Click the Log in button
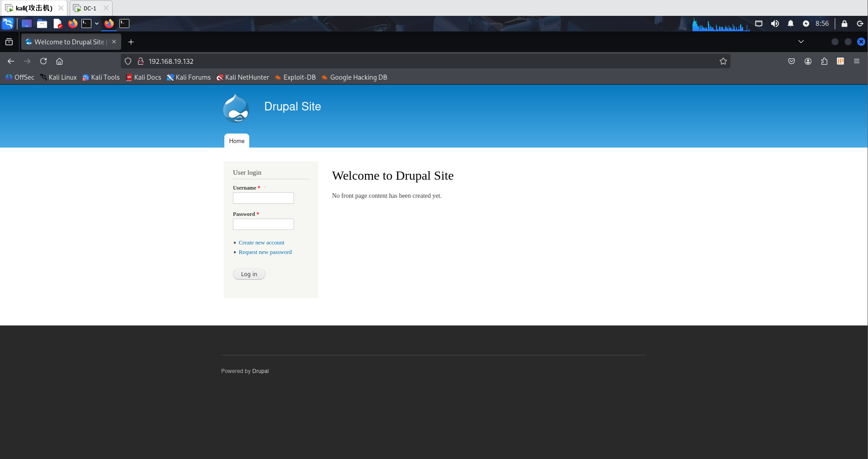This screenshot has width=868, height=459. [249, 274]
